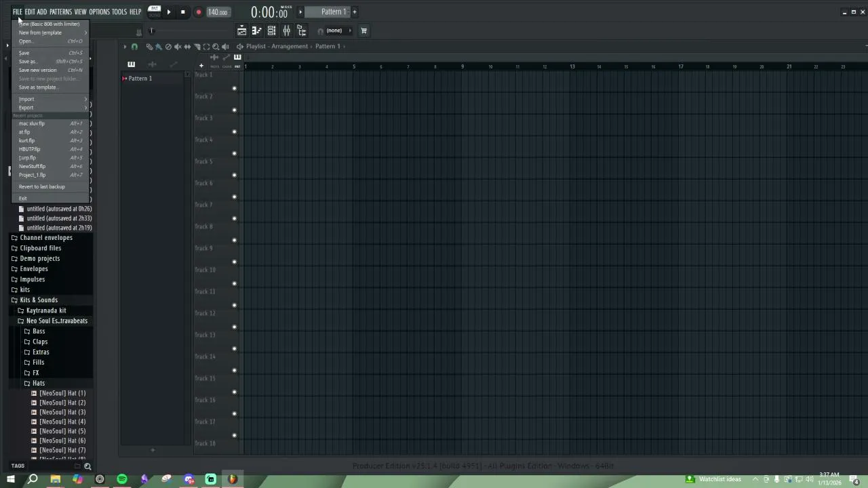Select the Paint brush tool in Playlist
This screenshot has width=868, height=488.
(159, 47)
